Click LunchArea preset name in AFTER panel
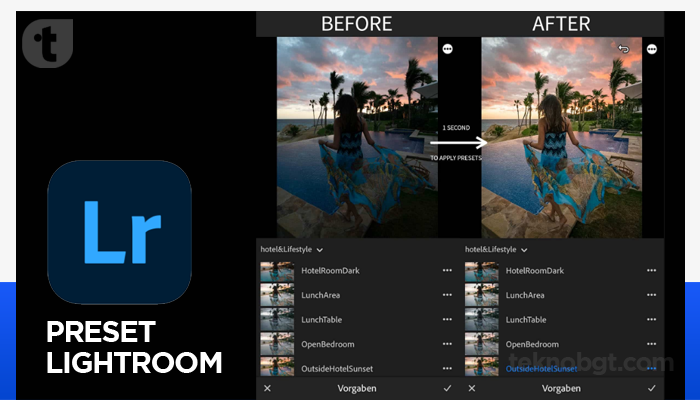 click(x=525, y=295)
